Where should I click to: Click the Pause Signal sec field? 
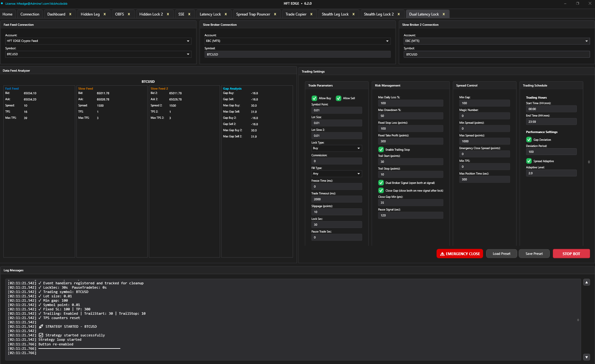point(411,215)
